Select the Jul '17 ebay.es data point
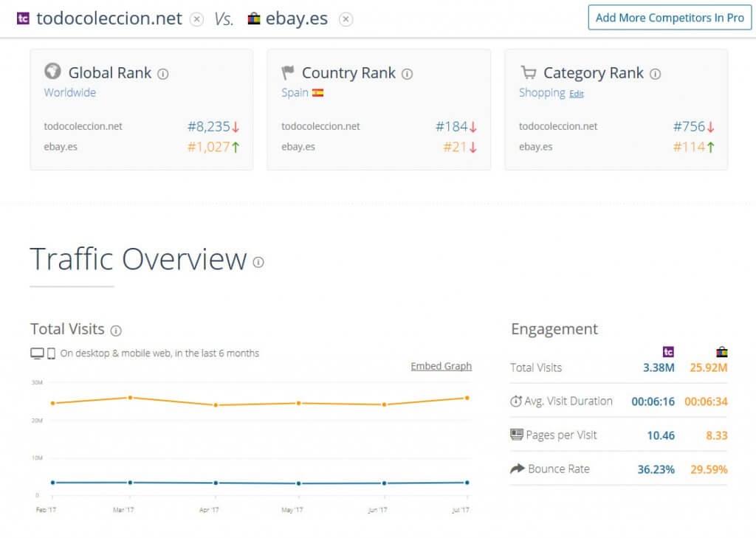This screenshot has height=538, width=756. coord(467,398)
